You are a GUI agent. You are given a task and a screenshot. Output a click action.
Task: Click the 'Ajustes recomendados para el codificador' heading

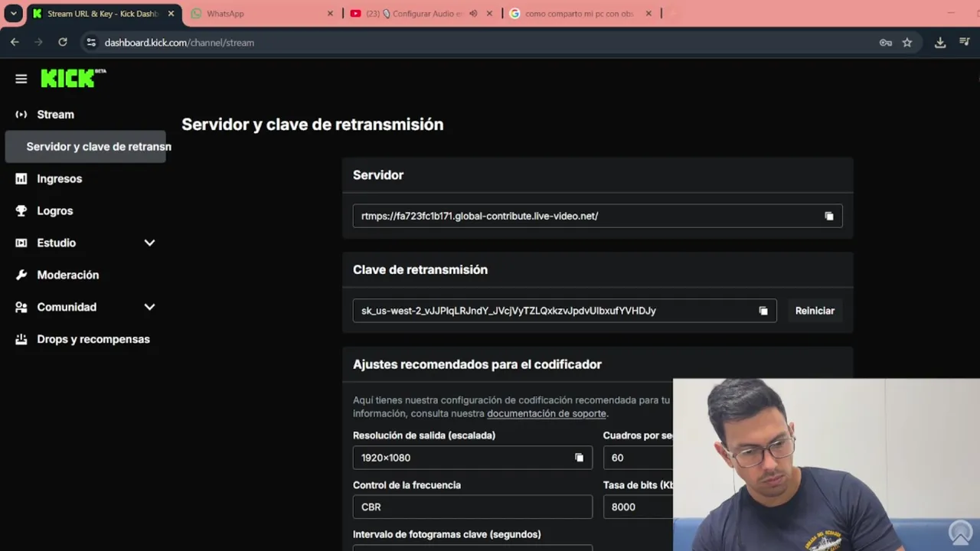477,364
